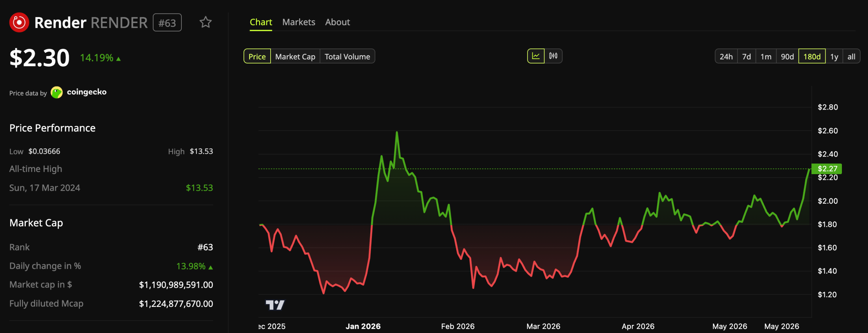Image resolution: width=868 pixels, height=333 pixels.
Task: Set the chart range to 90d
Action: click(787, 56)
